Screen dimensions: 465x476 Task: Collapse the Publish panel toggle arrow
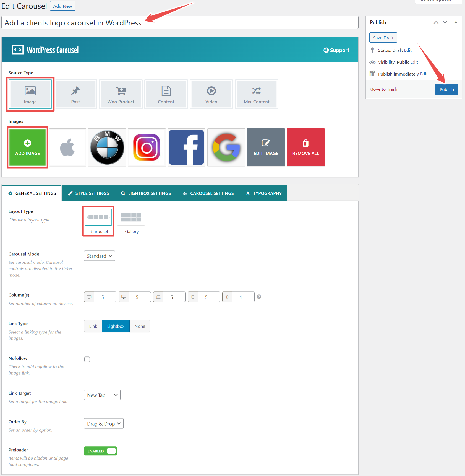tap(456, 22)
